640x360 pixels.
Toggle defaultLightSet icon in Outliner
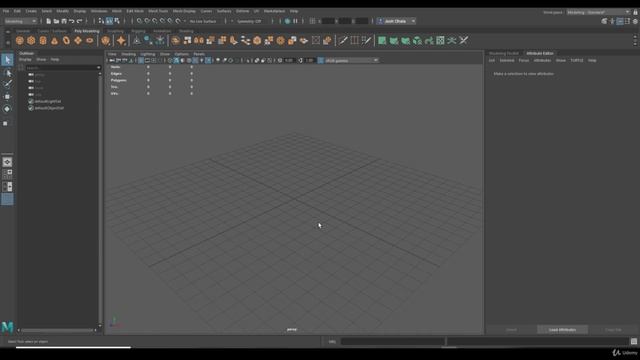pyautogui.click(x=31, y=101)
